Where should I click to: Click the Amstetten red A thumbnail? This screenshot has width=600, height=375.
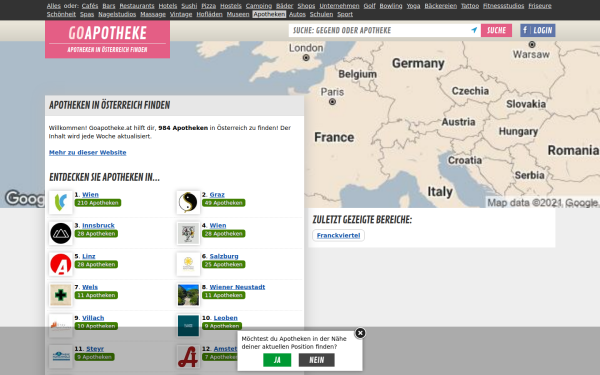[188, 357]
